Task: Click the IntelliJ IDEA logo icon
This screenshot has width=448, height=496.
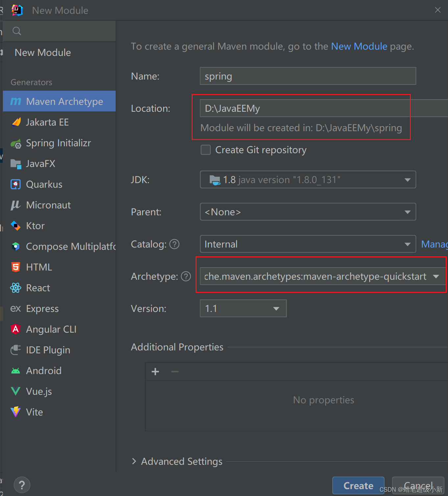Action: coord(17,10)
